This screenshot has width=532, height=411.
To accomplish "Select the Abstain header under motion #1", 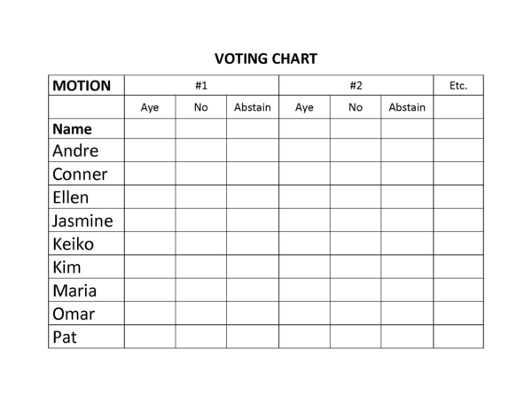I will (253, 108).
